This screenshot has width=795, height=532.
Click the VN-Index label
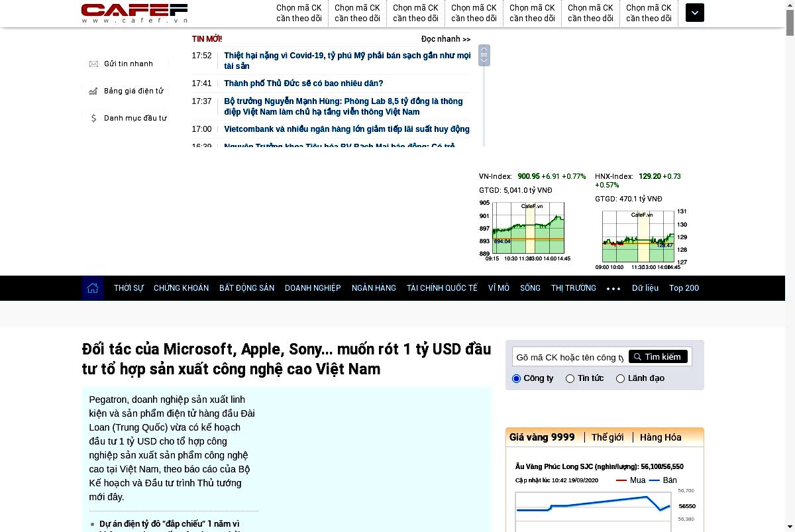(496, 176)
